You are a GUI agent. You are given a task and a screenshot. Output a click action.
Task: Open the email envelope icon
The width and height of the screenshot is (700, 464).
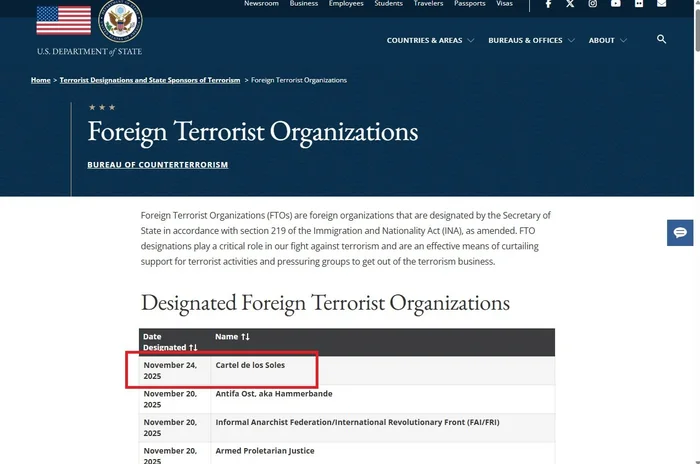662,4
